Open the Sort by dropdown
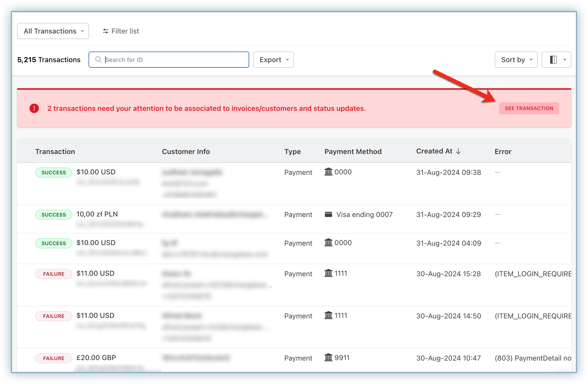The height and width of the screenshot is (384, 588). [x=516, y=60]
